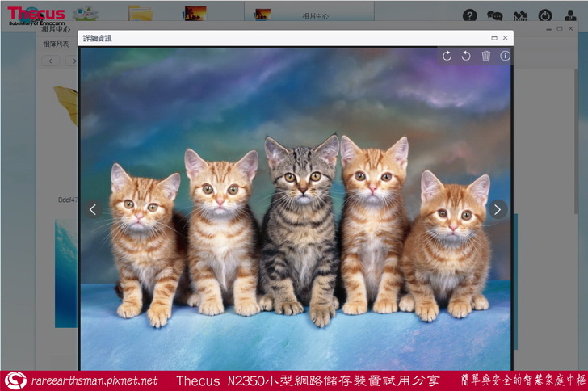Open the user account icon
The width and height of the screenshot is (588, 391).
pos(570,15)
